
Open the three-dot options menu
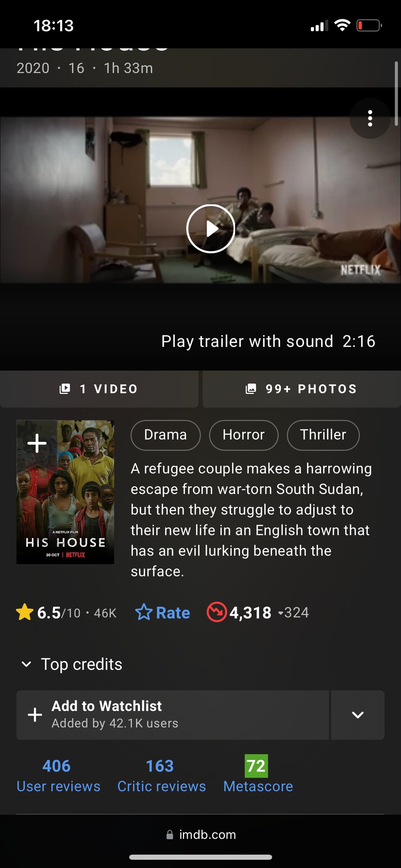(x=370, y=118)
